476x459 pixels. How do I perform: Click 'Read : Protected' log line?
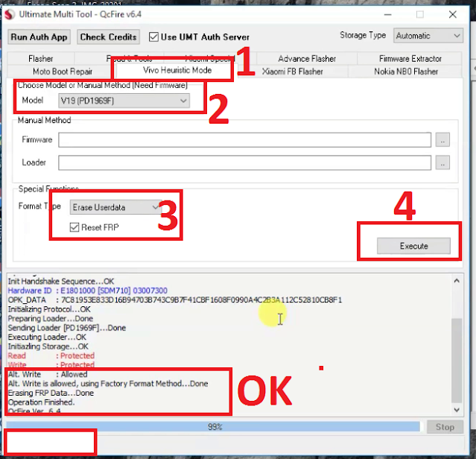click(x=51, y=355)
